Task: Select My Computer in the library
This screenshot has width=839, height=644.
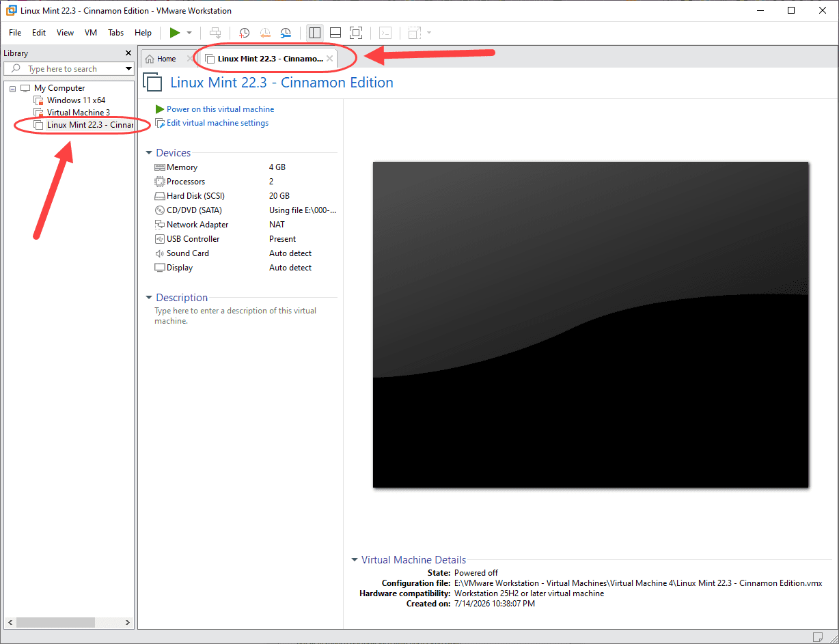Action: [59, 88]
